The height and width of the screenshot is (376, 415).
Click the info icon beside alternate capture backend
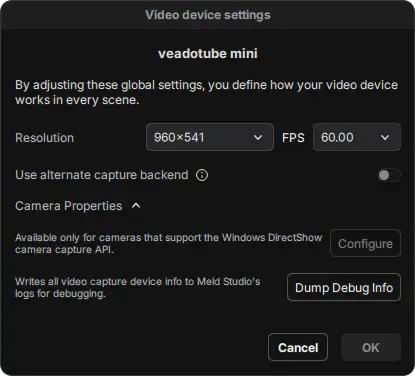(202, 175)
